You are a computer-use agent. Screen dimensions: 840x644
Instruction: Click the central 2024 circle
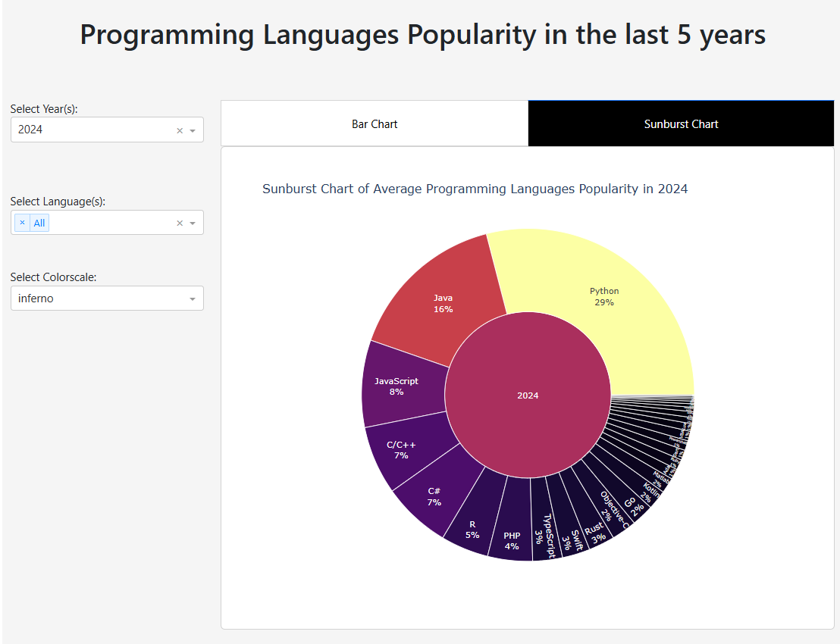pyautogui.click(x=528, y=395)
